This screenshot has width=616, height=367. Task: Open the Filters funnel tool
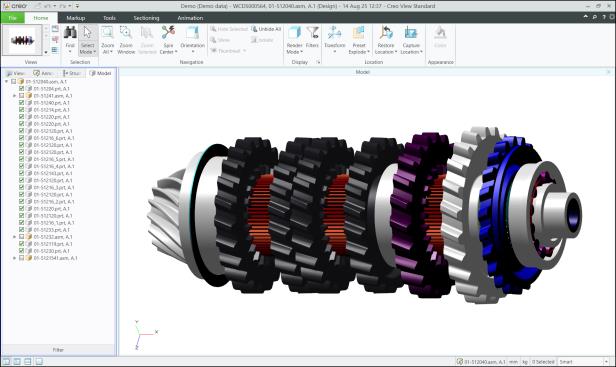pyautogui.click(x=312, y=37)
